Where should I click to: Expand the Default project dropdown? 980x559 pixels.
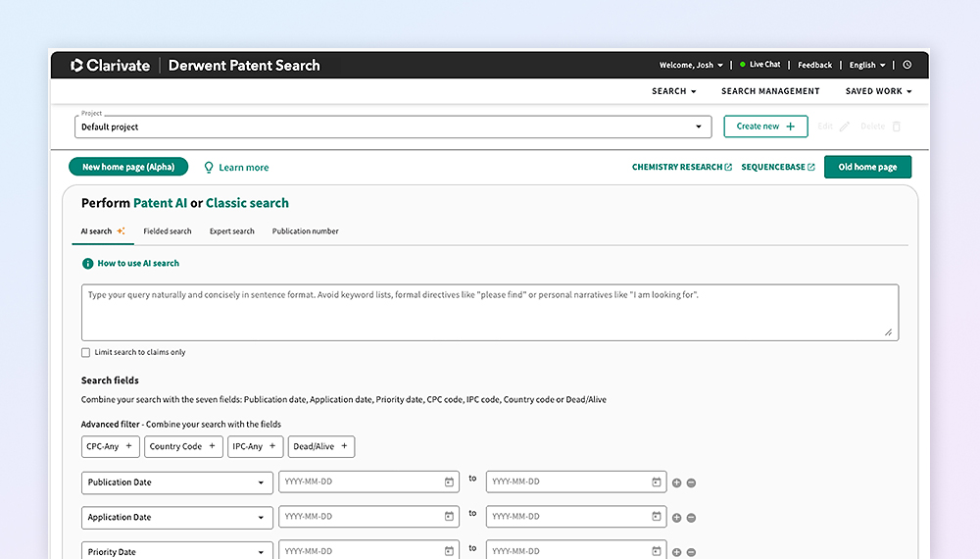[x=698, y=127]
